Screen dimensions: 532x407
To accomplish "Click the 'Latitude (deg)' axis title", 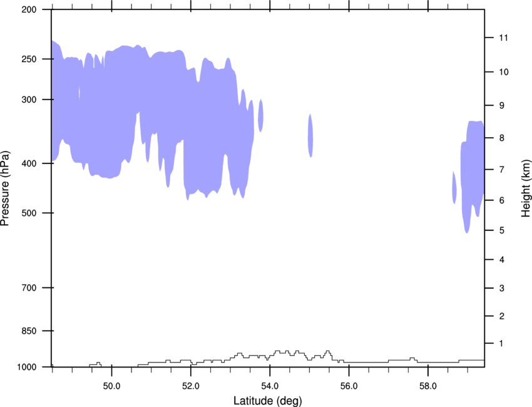I will 268,401.
